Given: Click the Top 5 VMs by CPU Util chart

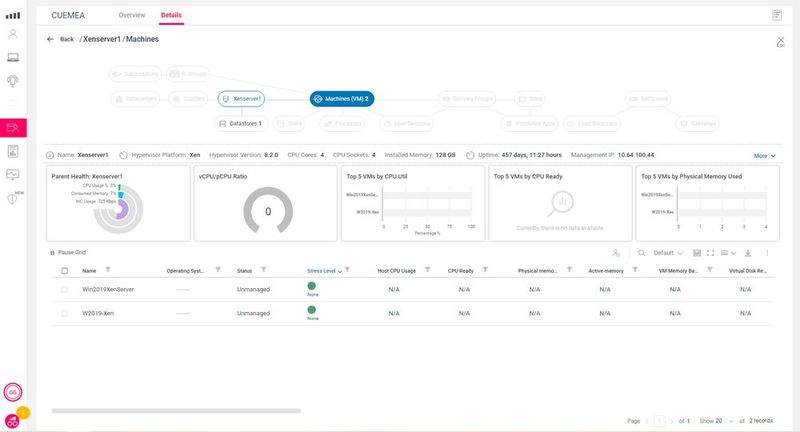Looking at the screenshot, I should tap(413, 203).
